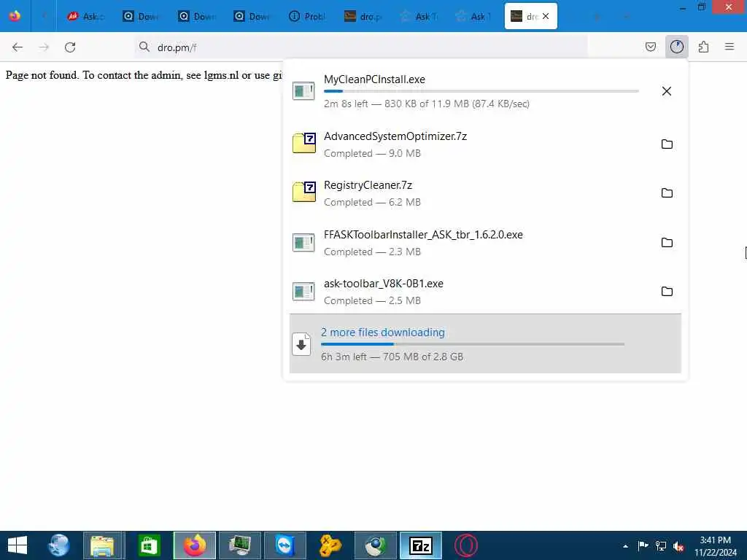
Task: Open TeamViewer from the taskbar
Action: point(285,545)
